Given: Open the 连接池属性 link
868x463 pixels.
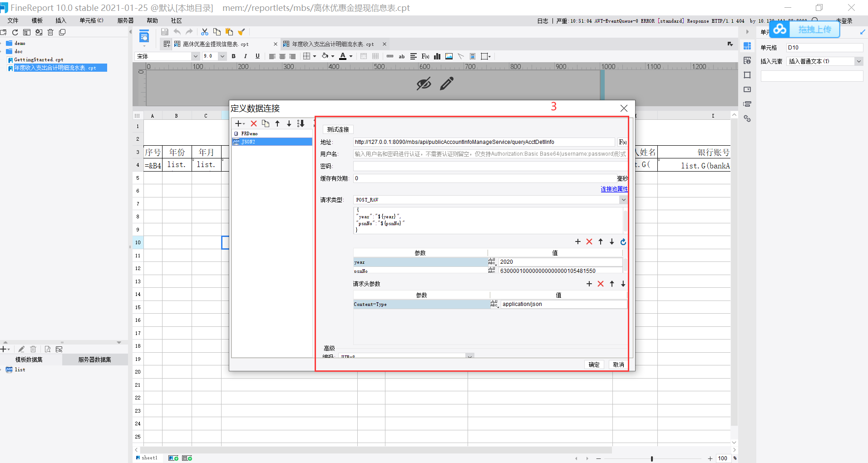Looking at the screenshot, I should coord(614,189).
